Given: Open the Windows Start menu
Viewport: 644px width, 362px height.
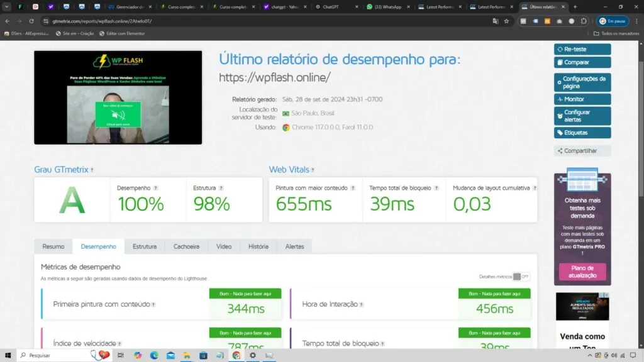Looking at the screenshot, I should (x=8, y=355).
